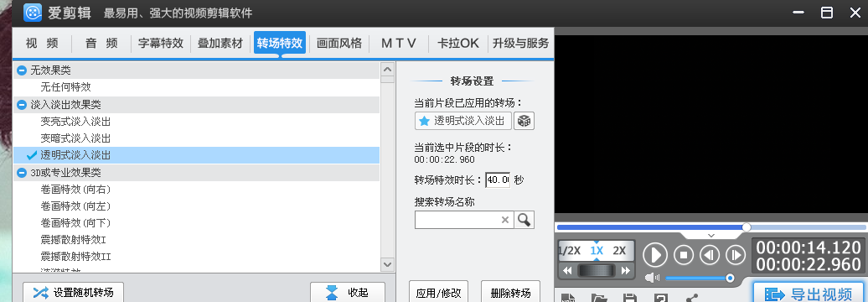Open the 画面风格 tab
The height and width of the screenshot is (302, 868).
coord(339,44)
